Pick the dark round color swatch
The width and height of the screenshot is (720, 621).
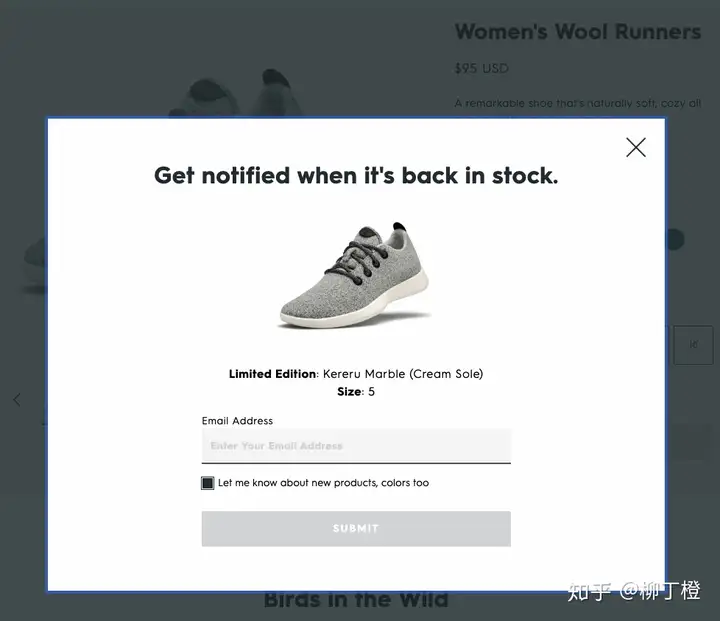[x=675, y=239]
